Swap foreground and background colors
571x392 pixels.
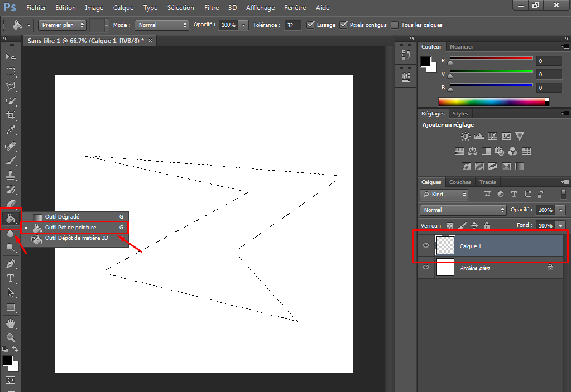point(15,350)
